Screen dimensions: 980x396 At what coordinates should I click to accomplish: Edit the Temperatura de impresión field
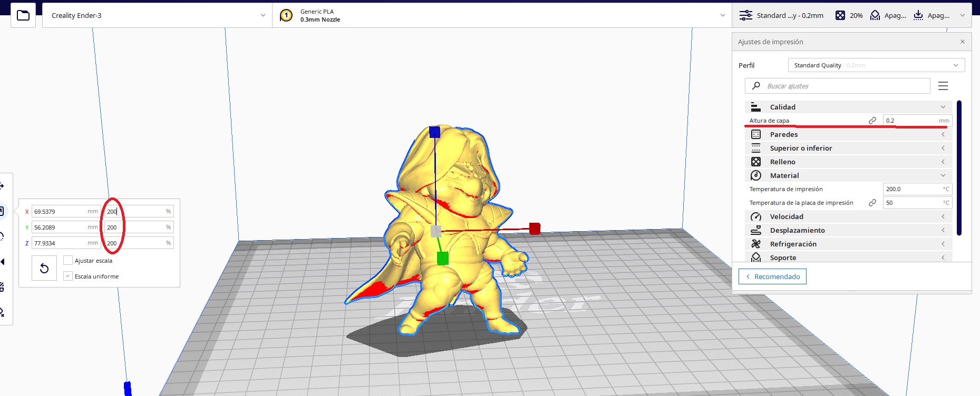pyautogui.click(x=917, y=189)
